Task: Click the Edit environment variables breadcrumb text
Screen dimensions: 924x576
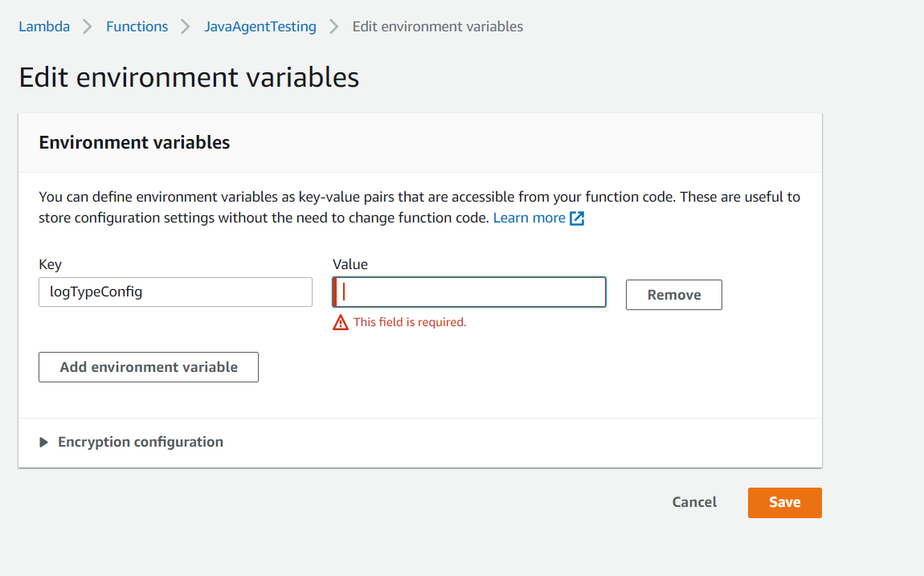Action: (x=437, y=27)
